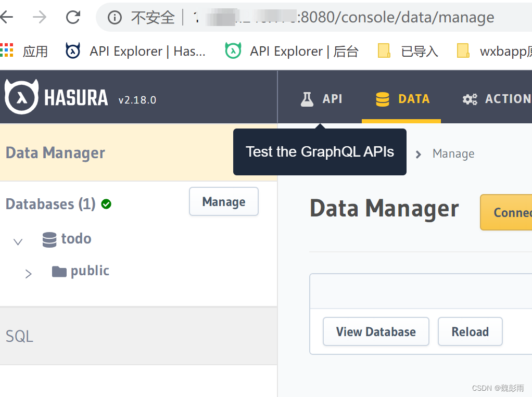Open the 'API Explorer | 后台' bookmark
Image resolution: width=532 pixels, height=397 pixels.
pyautogui.click(x=292, y=51)
